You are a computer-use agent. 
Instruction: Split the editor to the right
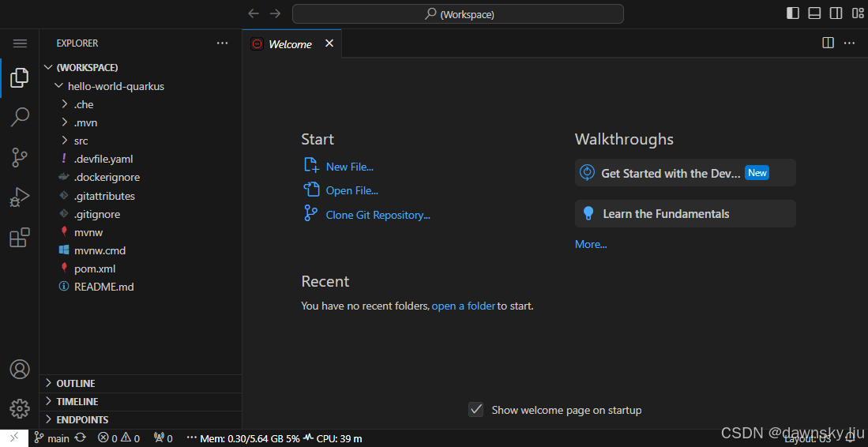tap(829, 43)
